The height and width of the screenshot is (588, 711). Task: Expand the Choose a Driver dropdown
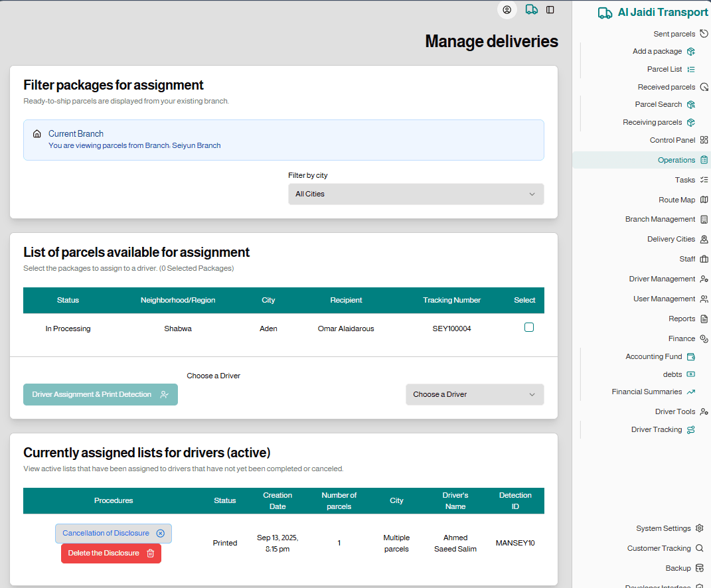coord(475,394)
